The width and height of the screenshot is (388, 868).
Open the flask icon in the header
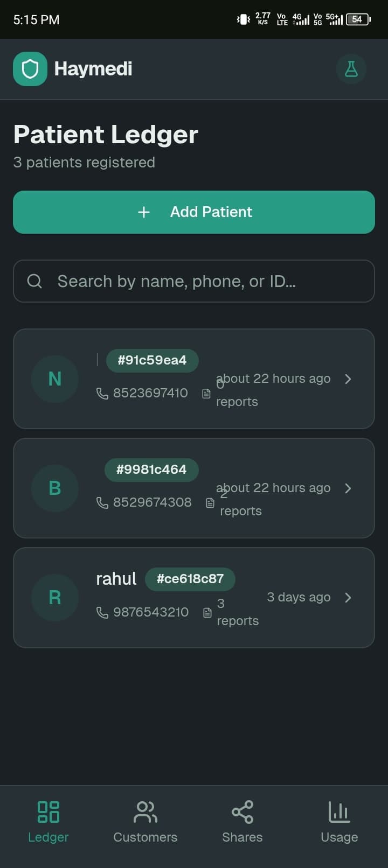click(x=351, y=69)
